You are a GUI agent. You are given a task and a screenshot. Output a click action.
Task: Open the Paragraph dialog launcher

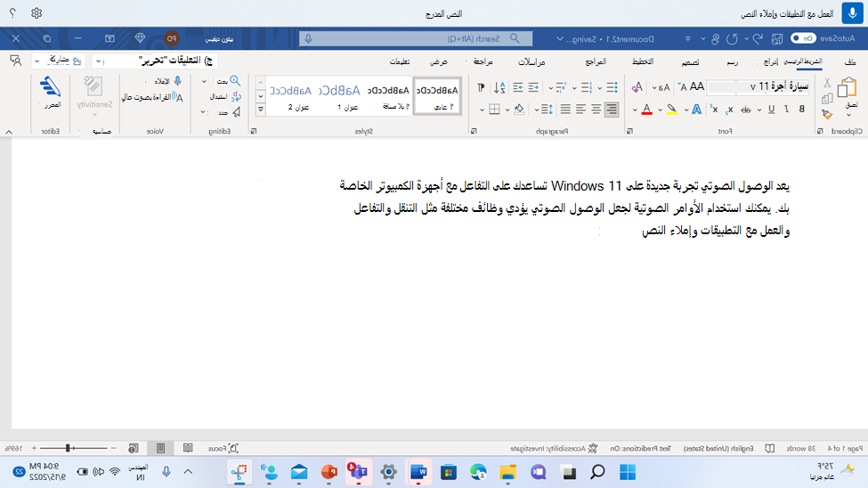click(x=474, y=131)
